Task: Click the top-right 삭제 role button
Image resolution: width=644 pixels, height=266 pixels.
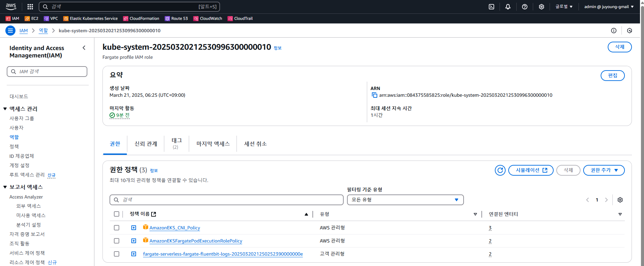Action: [x=619, y=47]
